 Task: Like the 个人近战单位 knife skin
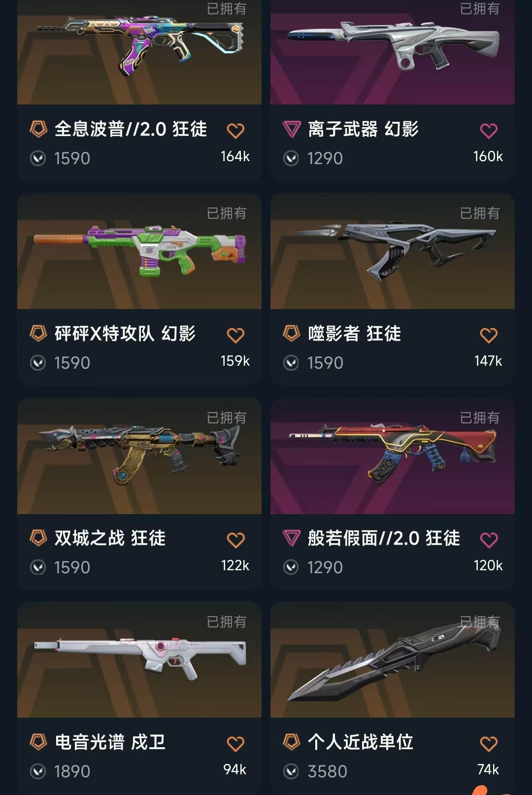(x=489, y=744)
